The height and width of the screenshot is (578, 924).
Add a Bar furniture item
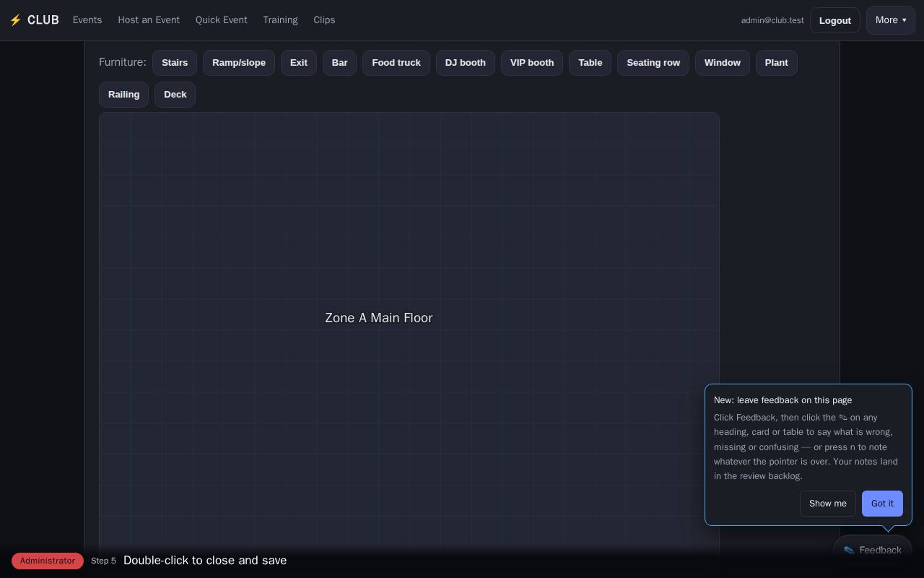[339, 63]
